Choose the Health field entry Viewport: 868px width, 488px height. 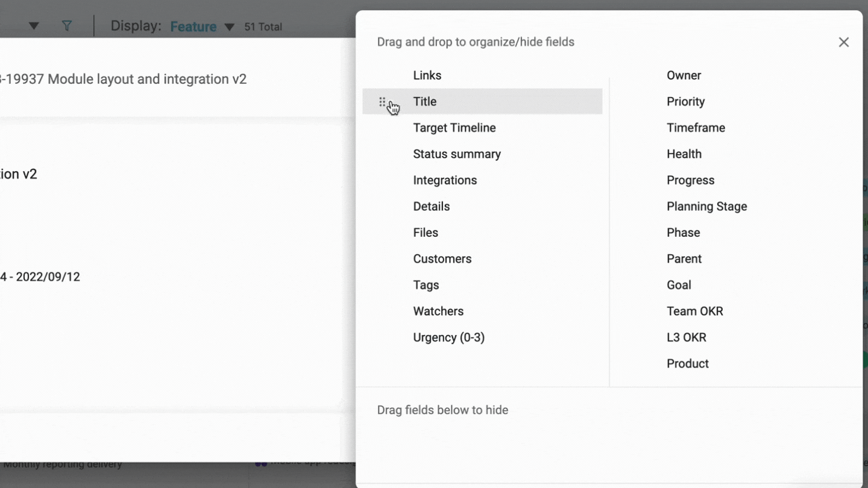click(x=684, y=154)
